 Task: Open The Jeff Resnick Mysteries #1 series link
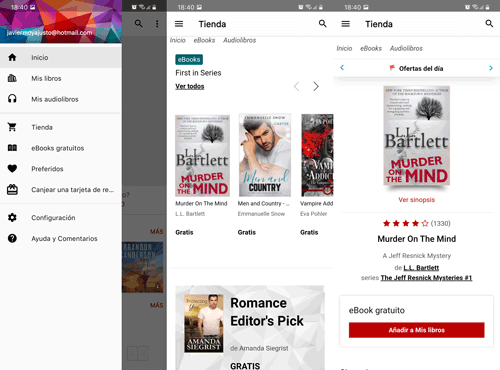click(426, 278)
